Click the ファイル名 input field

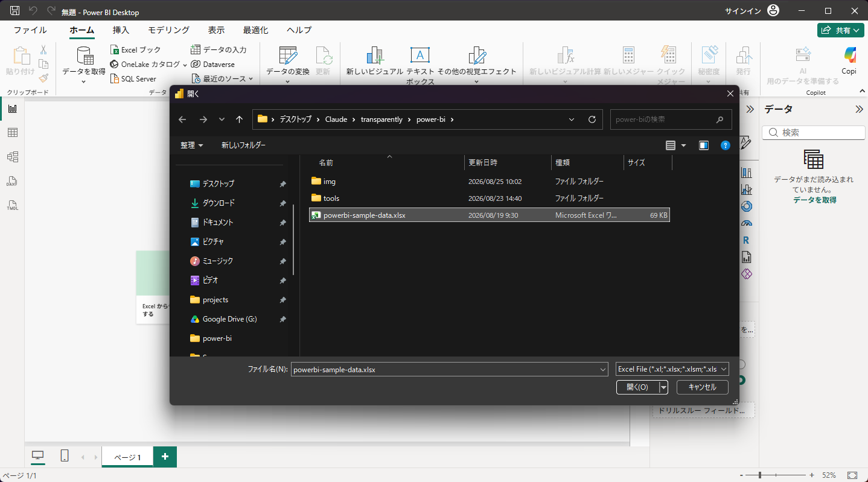point(449,369)
